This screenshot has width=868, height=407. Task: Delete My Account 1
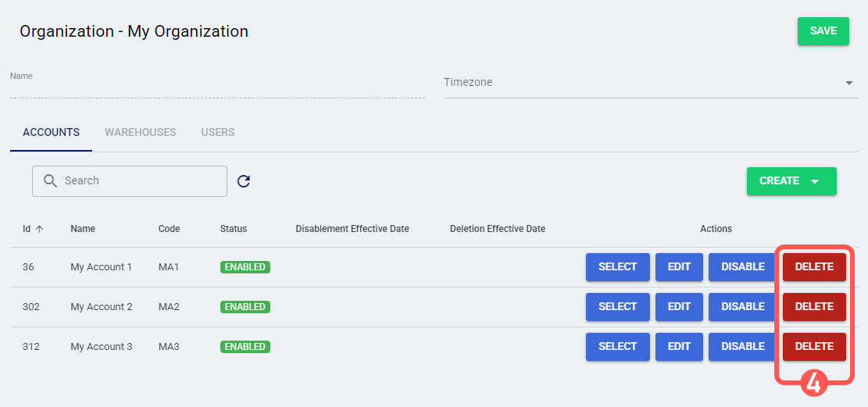pyautogui.click(x=814, y=266)
